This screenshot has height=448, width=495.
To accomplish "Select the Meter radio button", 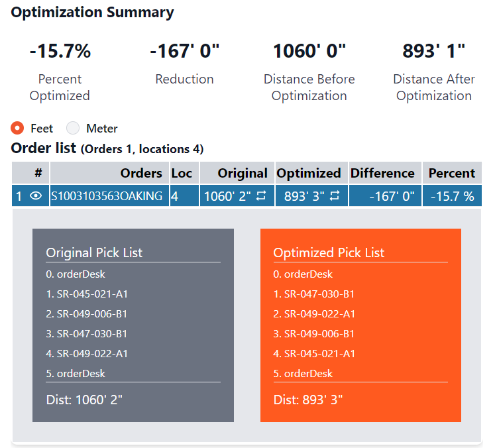I will (x=73, y=128).
